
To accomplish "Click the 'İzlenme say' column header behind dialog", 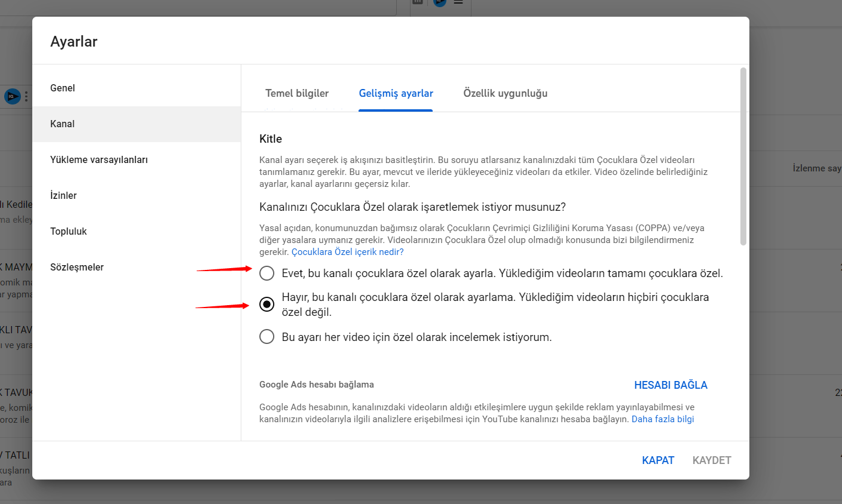I will 817,168.
